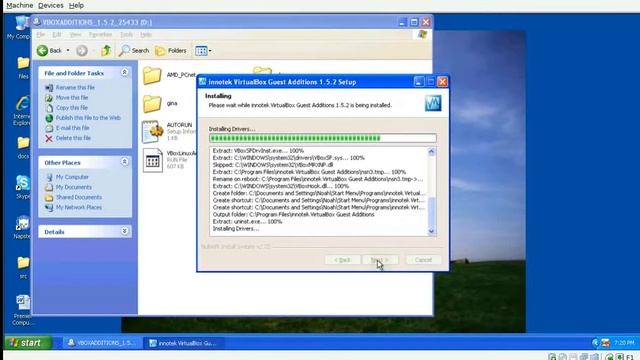Click Rename this file
640x360 pixels.
pyautogui.click(x=75, y=87)
